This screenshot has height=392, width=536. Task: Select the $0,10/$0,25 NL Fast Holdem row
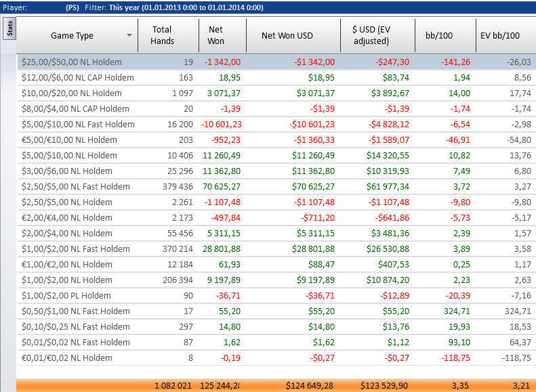point(276,327)
